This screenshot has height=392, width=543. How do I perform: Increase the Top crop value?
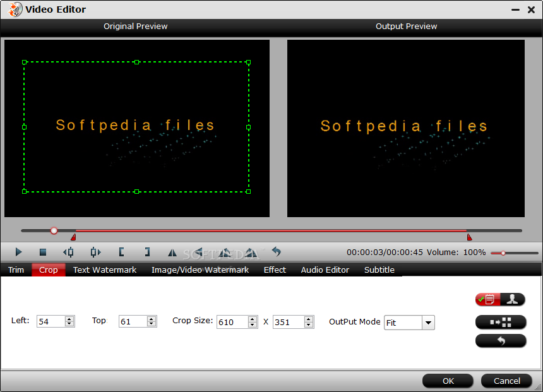(x=152, y=319)
